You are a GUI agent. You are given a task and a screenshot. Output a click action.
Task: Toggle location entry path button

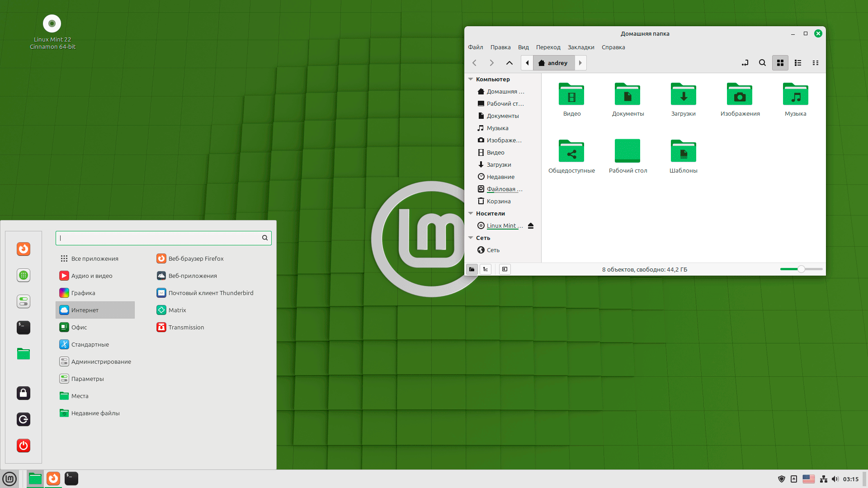745,63
